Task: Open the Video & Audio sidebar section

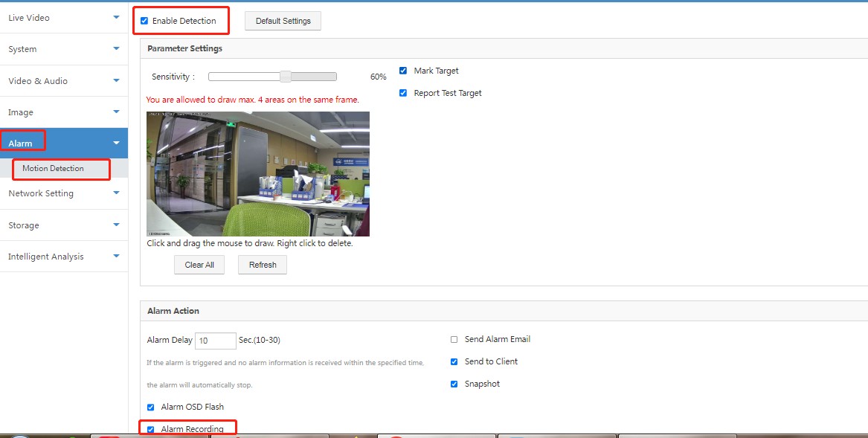Action: [63, 81]
